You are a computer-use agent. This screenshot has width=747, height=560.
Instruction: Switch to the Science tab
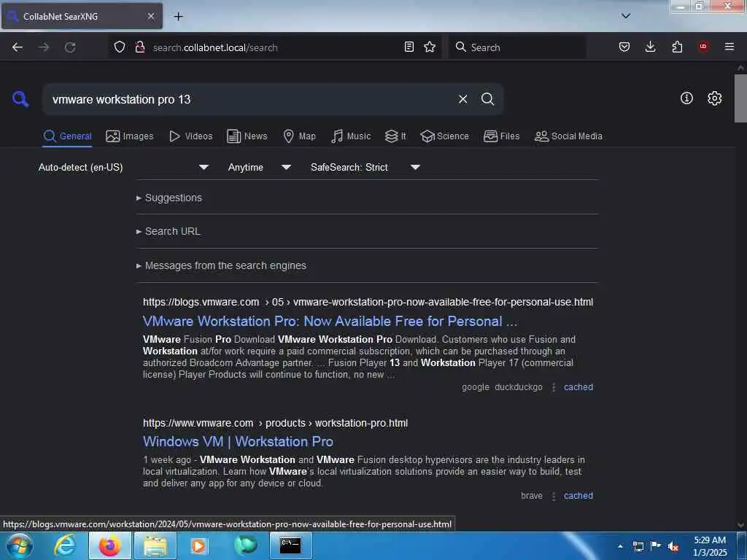pos(445,136)
